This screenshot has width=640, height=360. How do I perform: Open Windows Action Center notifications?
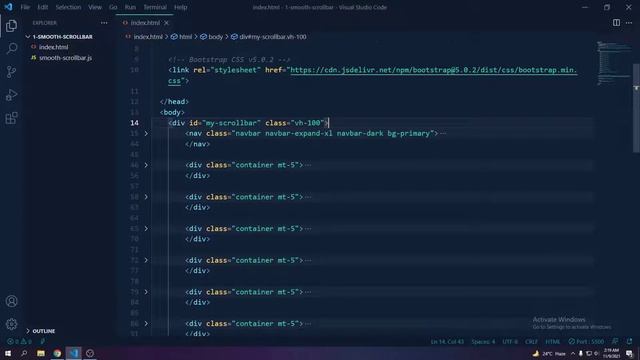click(x=629, y=353)
